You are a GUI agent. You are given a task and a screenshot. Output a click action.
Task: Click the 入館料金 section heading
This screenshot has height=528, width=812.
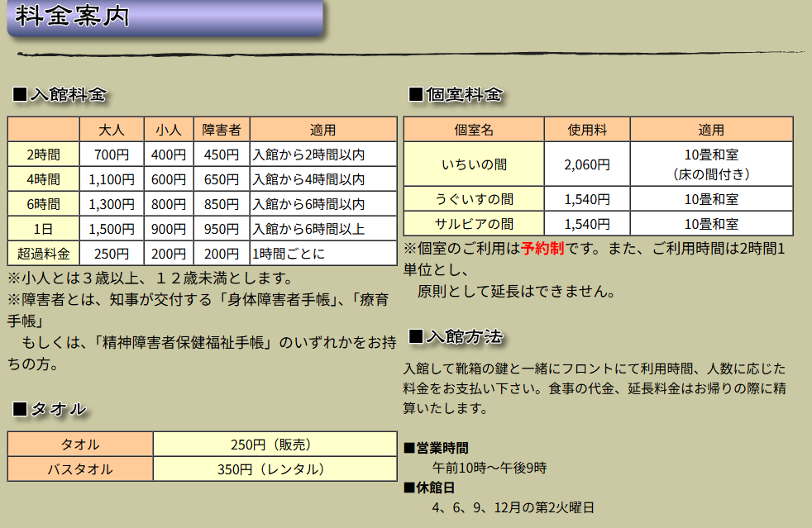click(60, 94)
